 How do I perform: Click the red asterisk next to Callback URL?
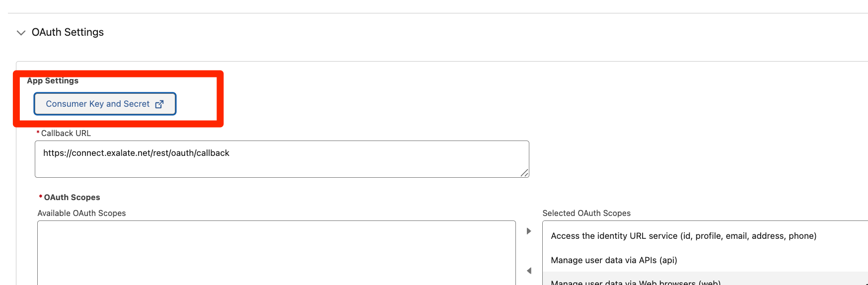tap(38, 133)
